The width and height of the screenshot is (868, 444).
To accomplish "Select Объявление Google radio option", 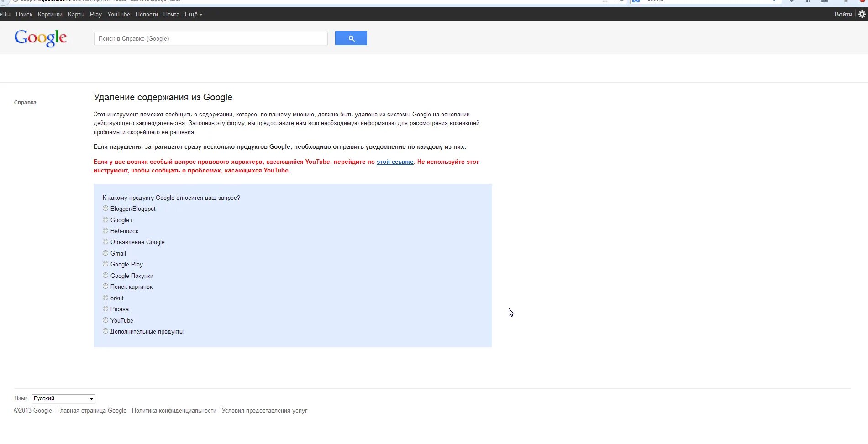I will 105,242.
